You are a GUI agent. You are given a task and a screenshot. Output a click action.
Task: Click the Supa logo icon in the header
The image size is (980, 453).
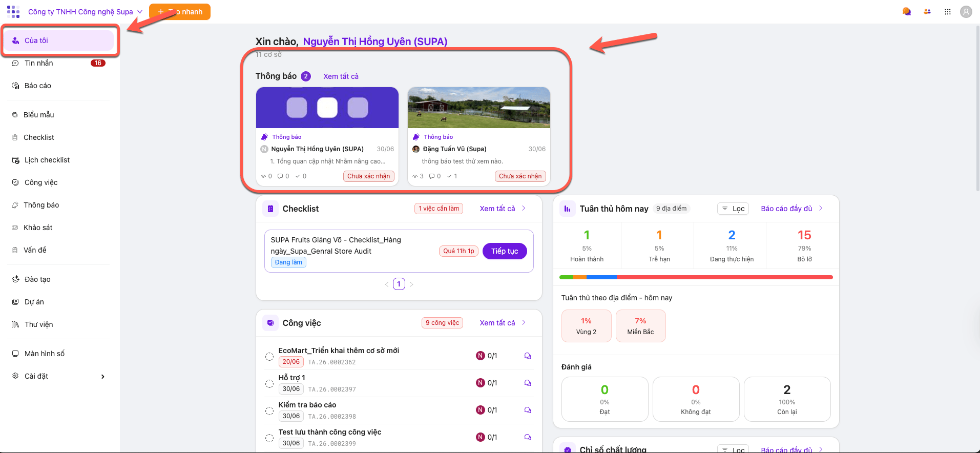pos(13,12)
